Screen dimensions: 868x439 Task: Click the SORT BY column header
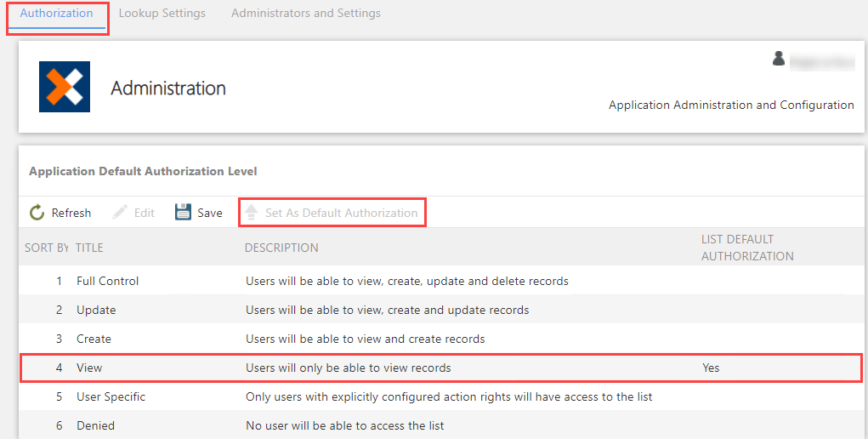pos(47,248)
